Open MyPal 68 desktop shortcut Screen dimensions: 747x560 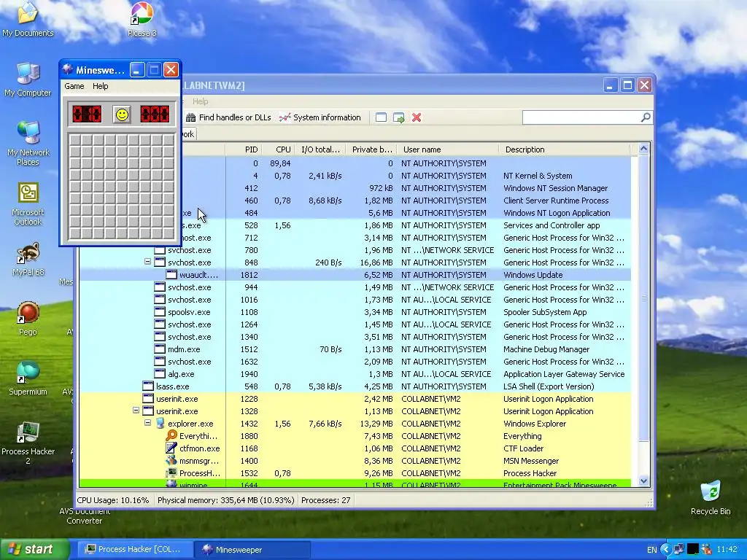[x=28, y=260]
